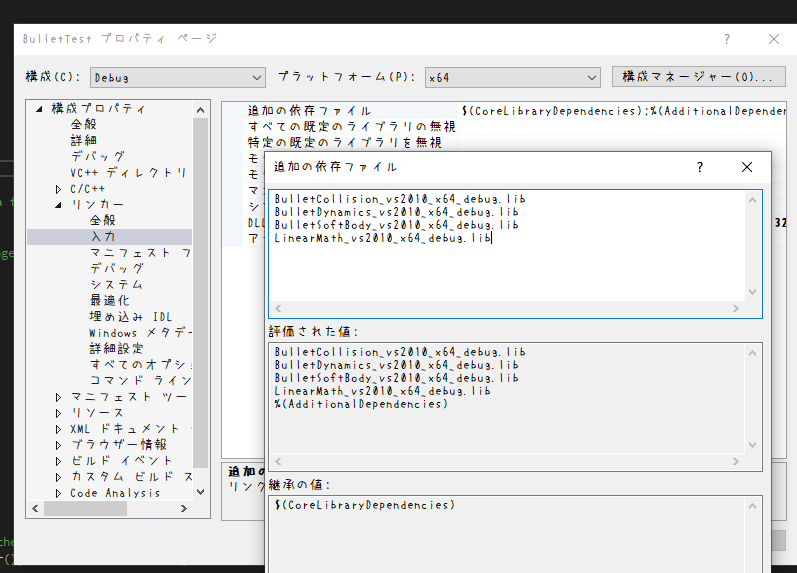Image resolution: width=797 pixels, height=573 pixels.
Task: Click help icon in property page title bar
Action: point(727,39)
